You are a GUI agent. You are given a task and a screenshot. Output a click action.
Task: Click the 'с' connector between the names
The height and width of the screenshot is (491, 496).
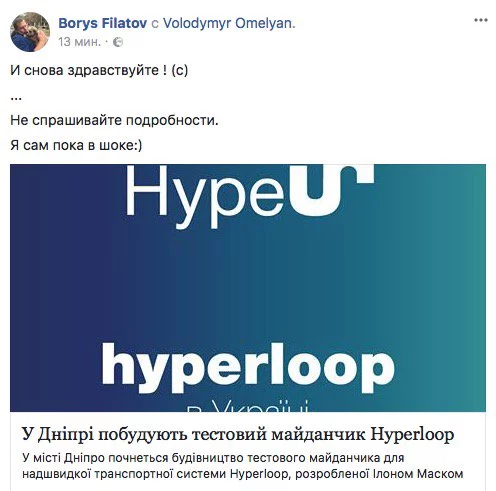click(x=155, y=24)
